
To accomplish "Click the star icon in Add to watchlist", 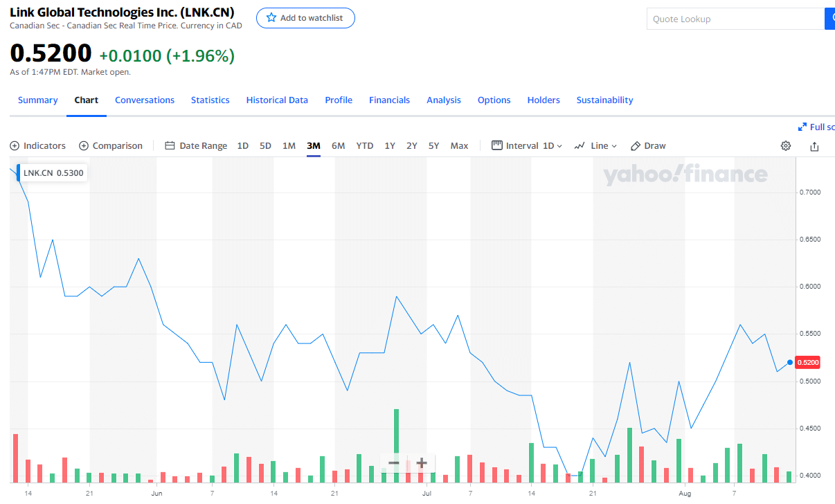I will tap(271, 18).
